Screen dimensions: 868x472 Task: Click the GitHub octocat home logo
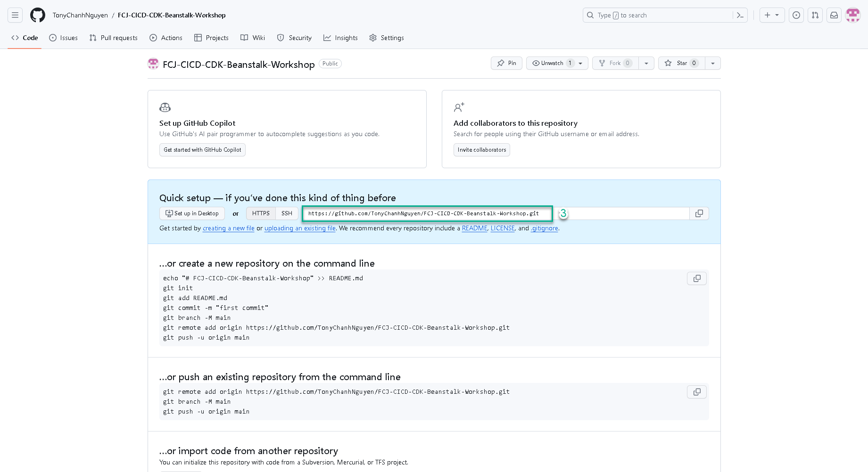point(37,15)
